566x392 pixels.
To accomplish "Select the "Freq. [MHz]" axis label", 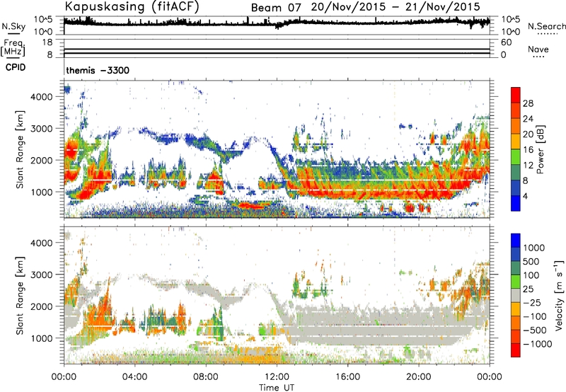I will tap(13, 47).
